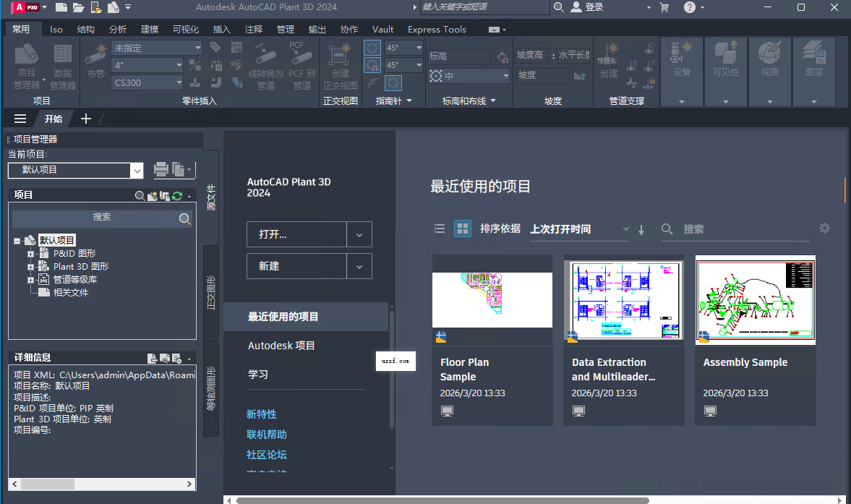851x504 pixels.
Task: Open the 当前项目 current project dropdown
Action: [x=137, y=170]
